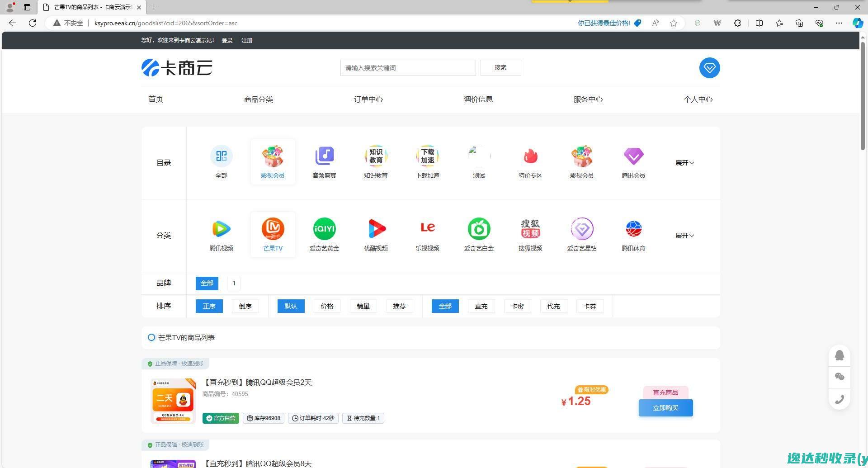868x468 pixels.
Task: Open the 腾讯体育 category icon
Action: [x=633, y=229]
